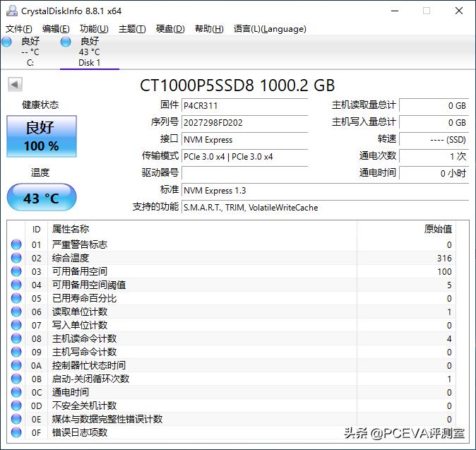Click status orb of attribute 01 严重警告标志

click(16, 244)
